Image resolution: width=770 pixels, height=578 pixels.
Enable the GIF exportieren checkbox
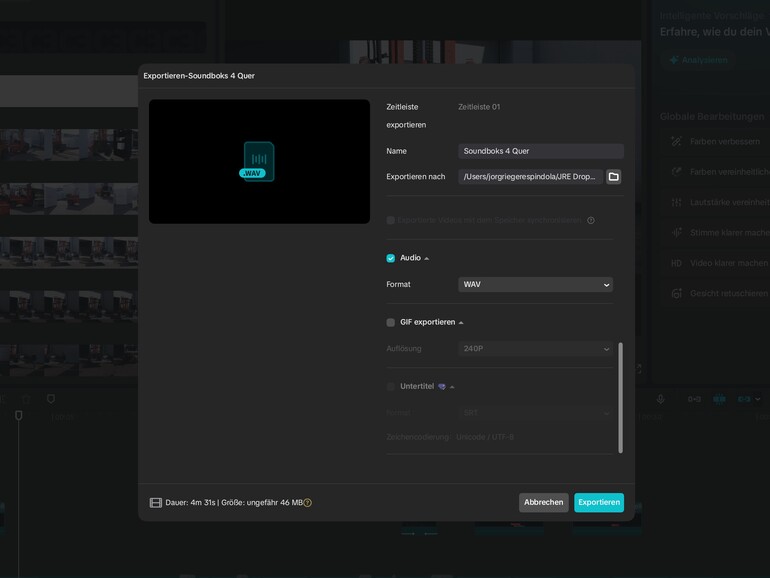tap(390, 323)
